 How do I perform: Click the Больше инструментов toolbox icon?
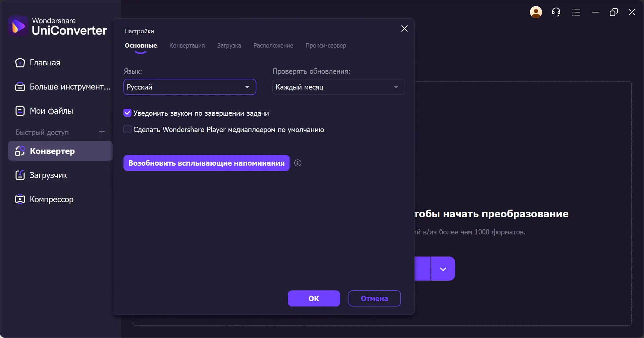coord(20,87)
